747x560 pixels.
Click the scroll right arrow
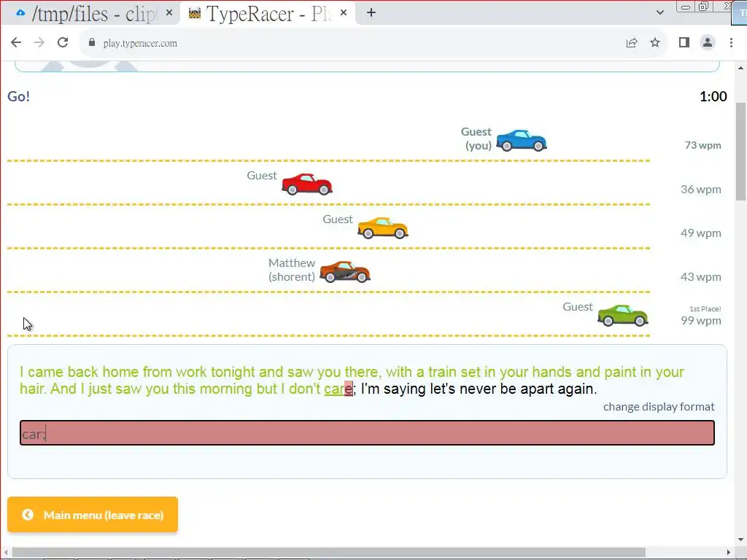pyautogui.click(x=729, y=553)
